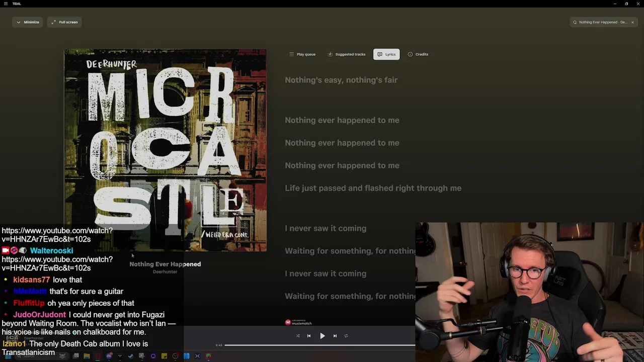Click the FluffitUp username in chat
644x362 pixels.
pyautogui.click(x=29, y=303)
